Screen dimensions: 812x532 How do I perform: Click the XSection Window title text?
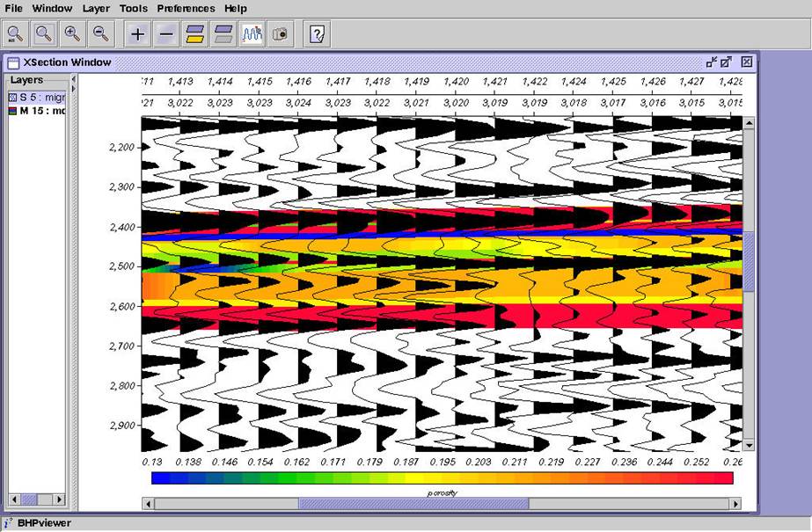[x=68, y=62]
